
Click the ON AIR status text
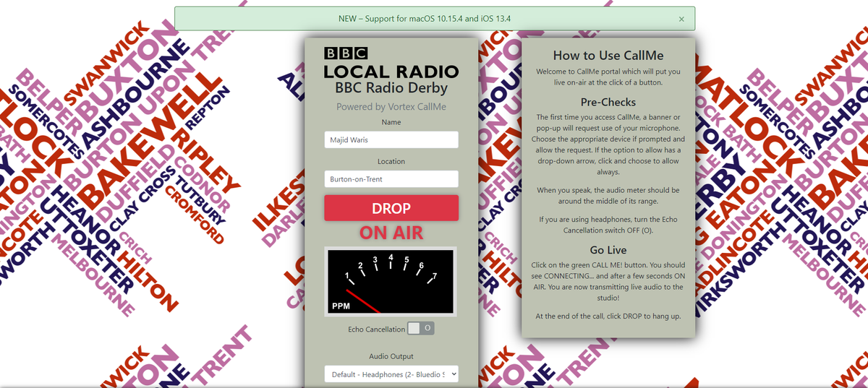click(x=391, y=233)
